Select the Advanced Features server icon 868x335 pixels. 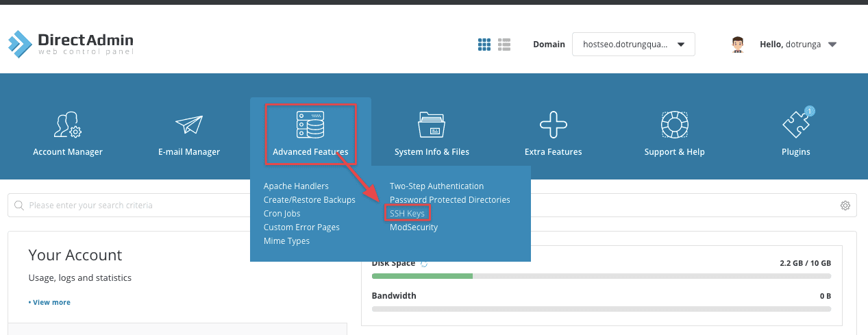coord(310,125)
